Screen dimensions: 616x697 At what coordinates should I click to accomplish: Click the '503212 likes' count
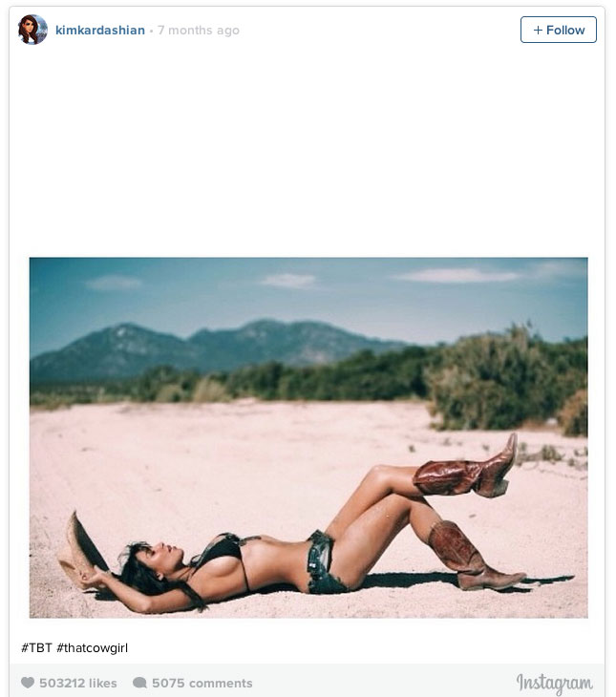click(77, 683)
